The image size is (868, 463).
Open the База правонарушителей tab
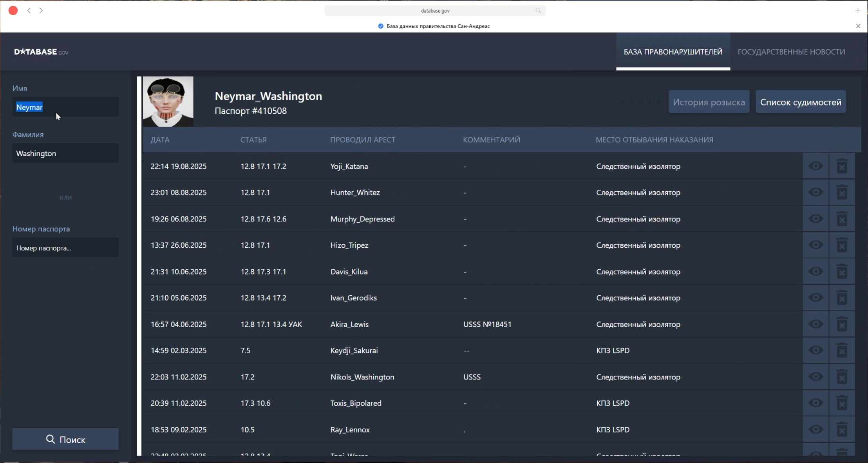pos(673,52)
